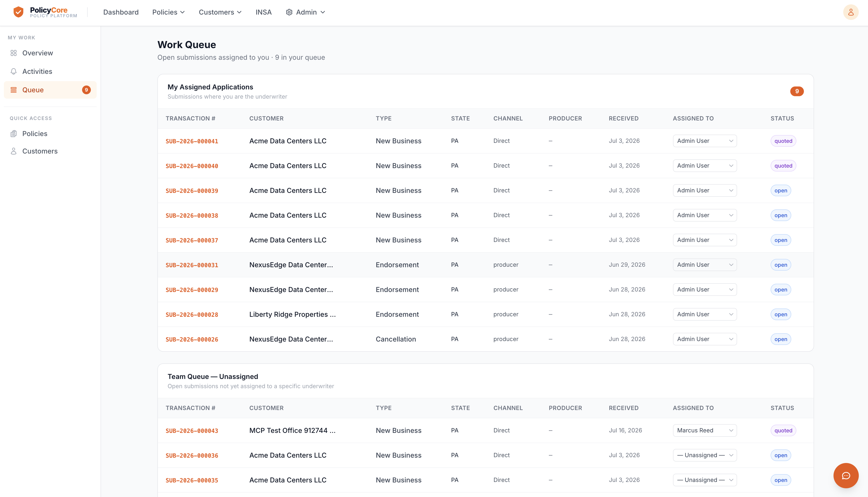
Task: Open Assigned To dropdown for SUB-2026-000041
Action: click(705, 141)
